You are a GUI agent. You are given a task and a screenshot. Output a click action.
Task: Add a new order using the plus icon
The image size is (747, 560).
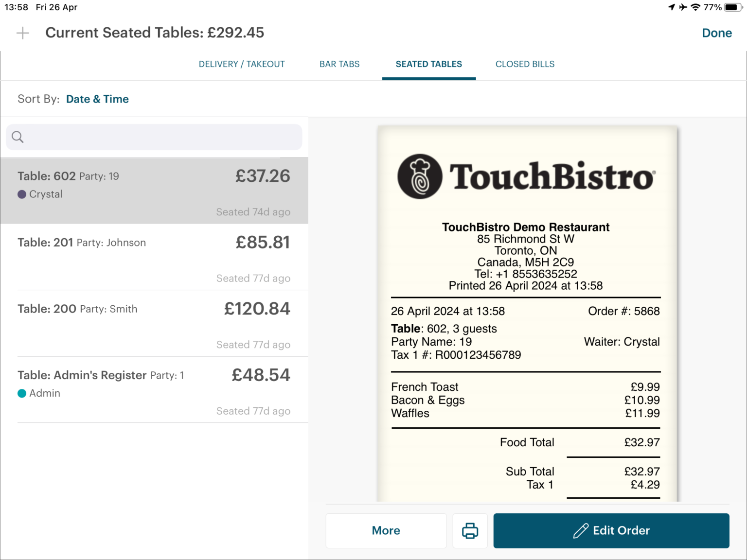[x=22, y=33]
